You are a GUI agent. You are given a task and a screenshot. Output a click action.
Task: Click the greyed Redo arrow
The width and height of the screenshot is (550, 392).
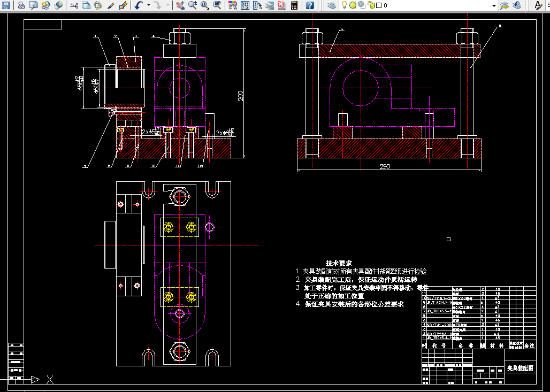point(158,5)
